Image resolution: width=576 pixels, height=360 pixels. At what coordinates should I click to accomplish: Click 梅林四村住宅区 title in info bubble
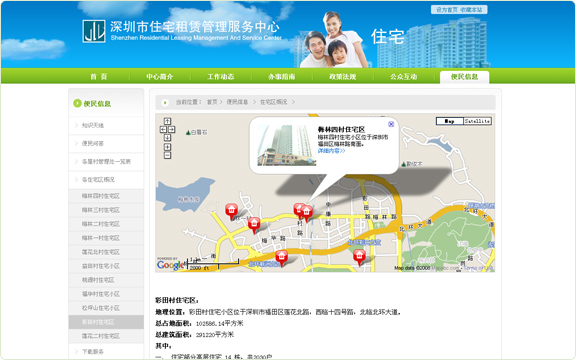(x=341, y=129)
